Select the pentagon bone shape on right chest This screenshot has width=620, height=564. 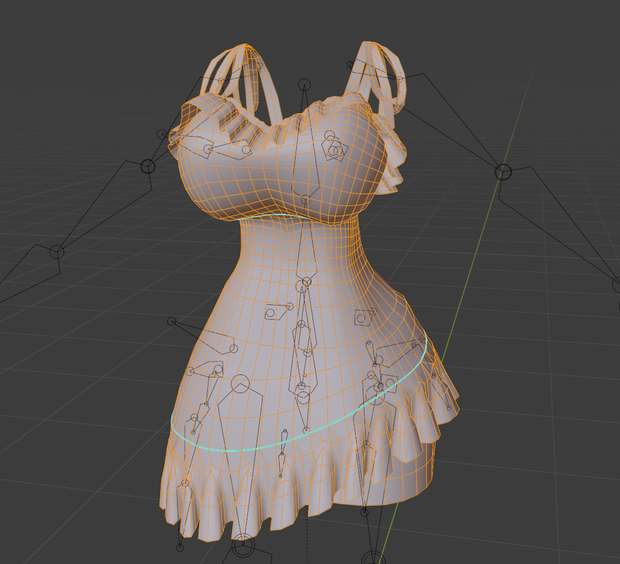pos(335,150)
